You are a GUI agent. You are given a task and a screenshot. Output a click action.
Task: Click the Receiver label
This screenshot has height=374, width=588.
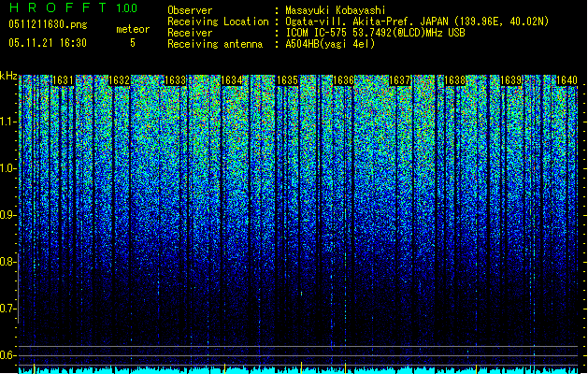click(190, 33)
